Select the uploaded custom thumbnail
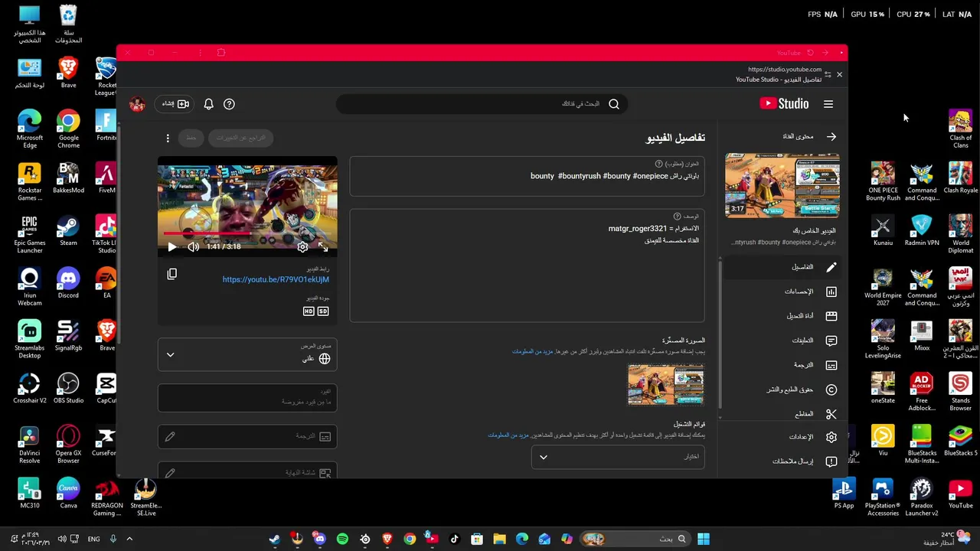The image size is (980, 551). [665, 384]
